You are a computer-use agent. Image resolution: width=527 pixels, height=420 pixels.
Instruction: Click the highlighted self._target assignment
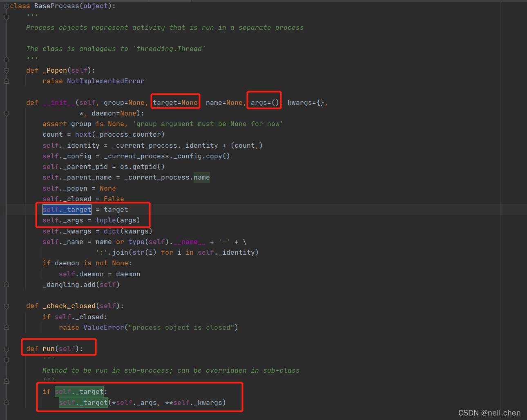pos(67,209)
